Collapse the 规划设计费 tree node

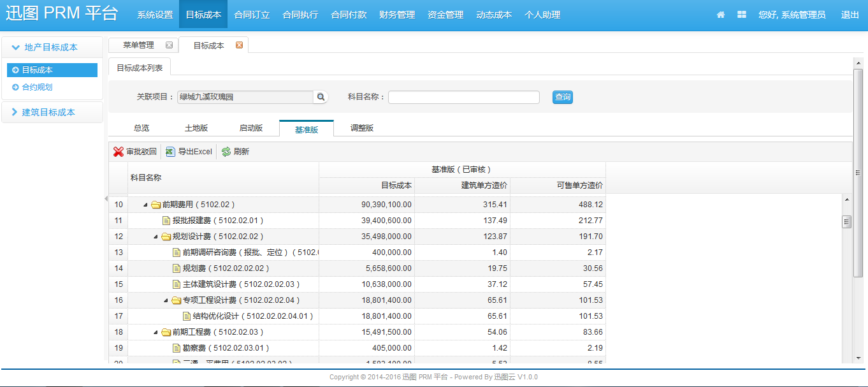tap(156, 237)
